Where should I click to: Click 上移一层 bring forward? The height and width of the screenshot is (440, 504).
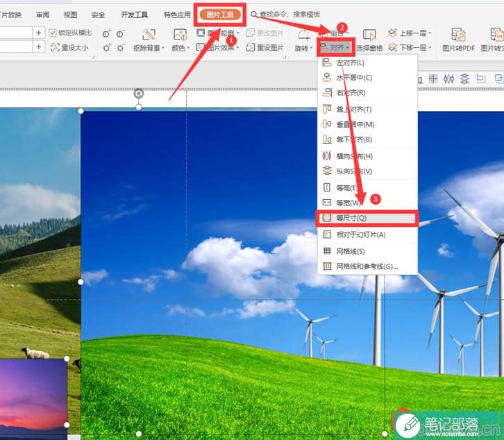[408, 33]
